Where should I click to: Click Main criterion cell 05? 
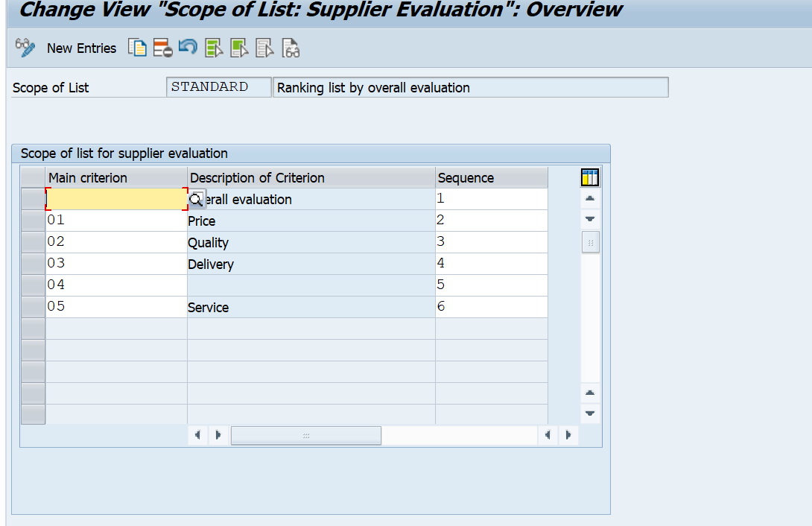[x=116, y=307]
